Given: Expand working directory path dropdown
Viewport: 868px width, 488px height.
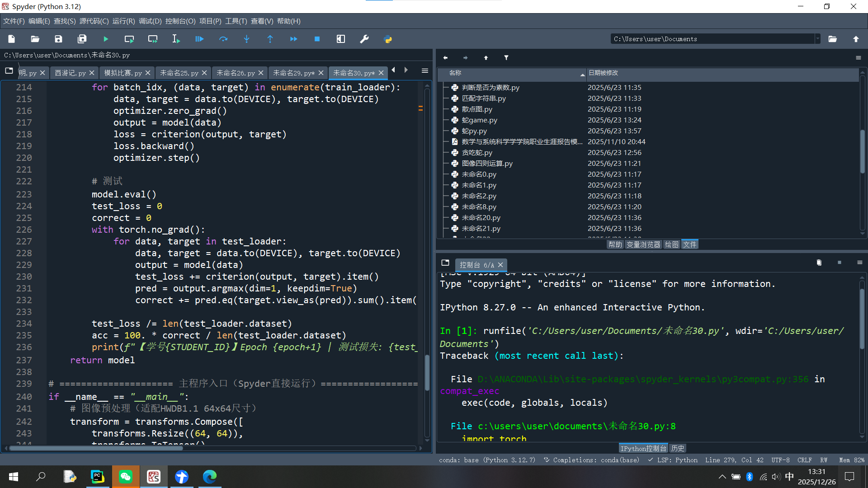Looking at the screenshot, I should [x=817, y=39].
